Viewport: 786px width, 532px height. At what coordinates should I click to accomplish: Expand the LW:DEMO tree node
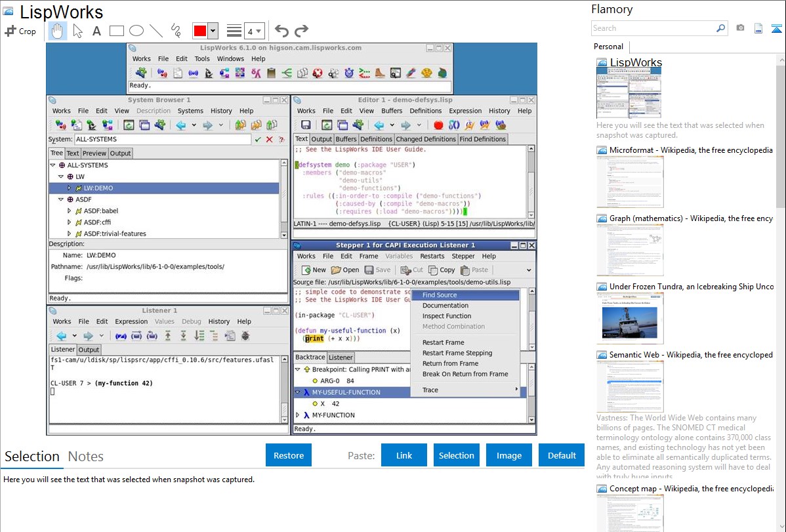point(69,188)
